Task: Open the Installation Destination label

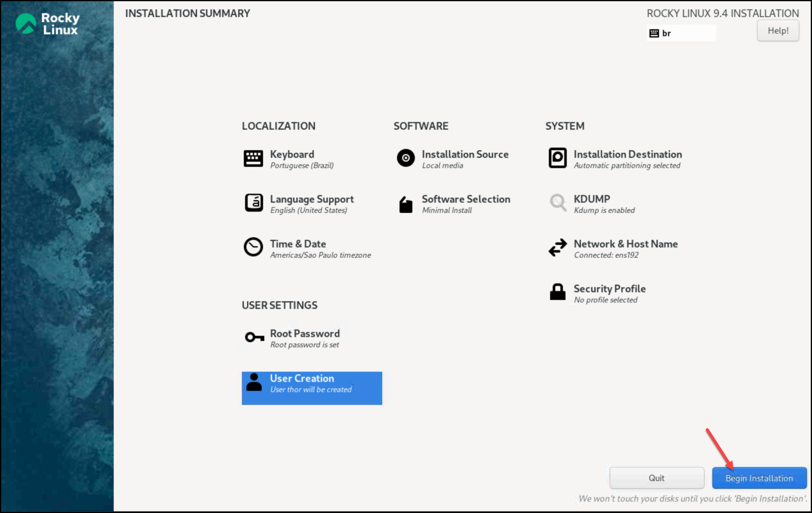Action: tap(627, 154)
